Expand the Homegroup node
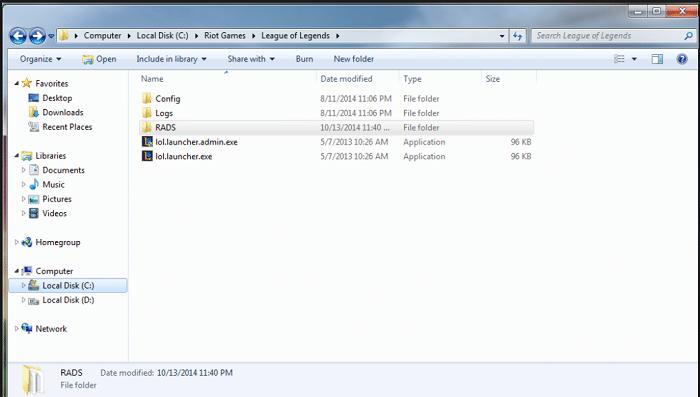The width and height of the screenshot is (700, 397). (17, 242)
